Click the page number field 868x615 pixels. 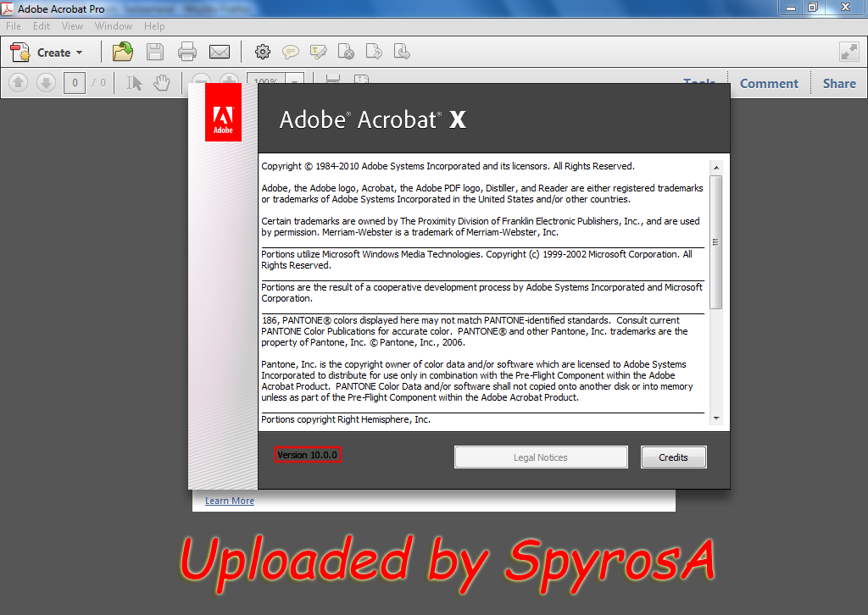point(75,83)
